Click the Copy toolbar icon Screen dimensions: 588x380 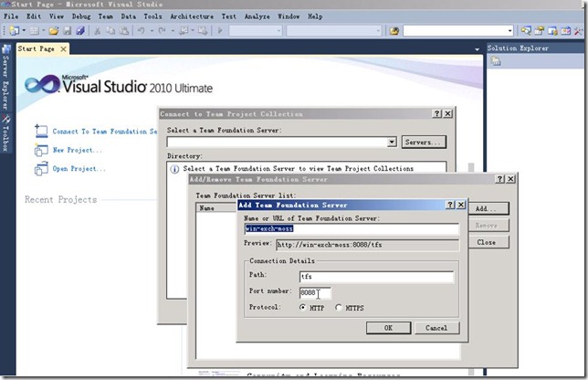pos(110,31)
